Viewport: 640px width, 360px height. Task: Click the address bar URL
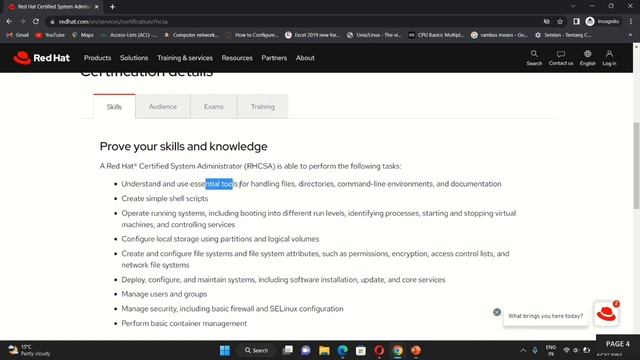(x=113, y=22)
